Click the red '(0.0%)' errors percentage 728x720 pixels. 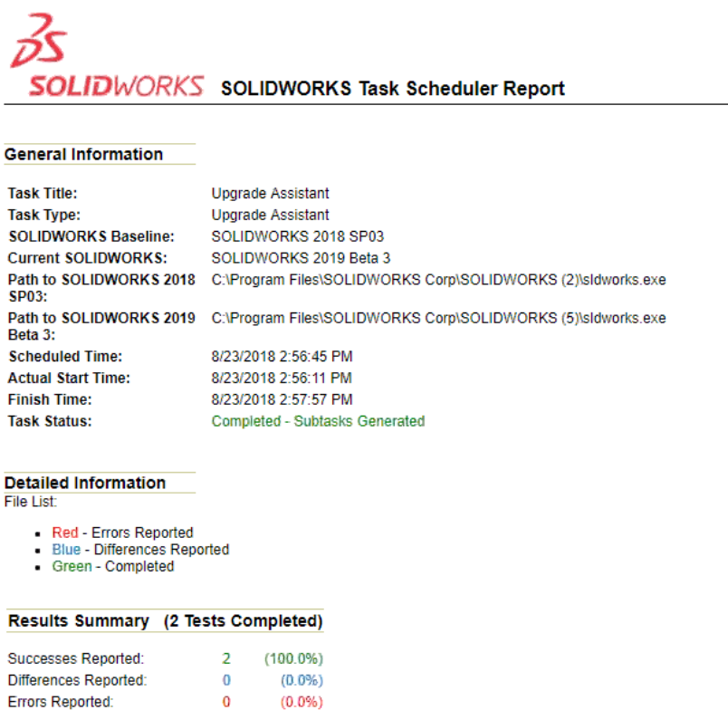coord(302,701)
